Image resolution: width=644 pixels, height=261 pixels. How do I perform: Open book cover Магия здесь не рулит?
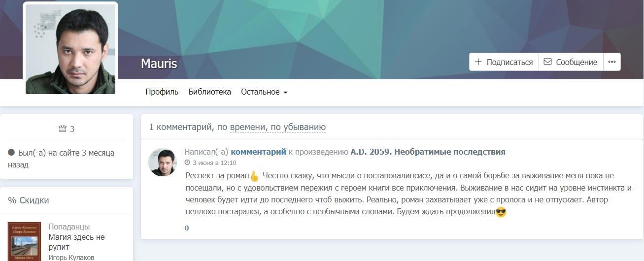[24, 241]
